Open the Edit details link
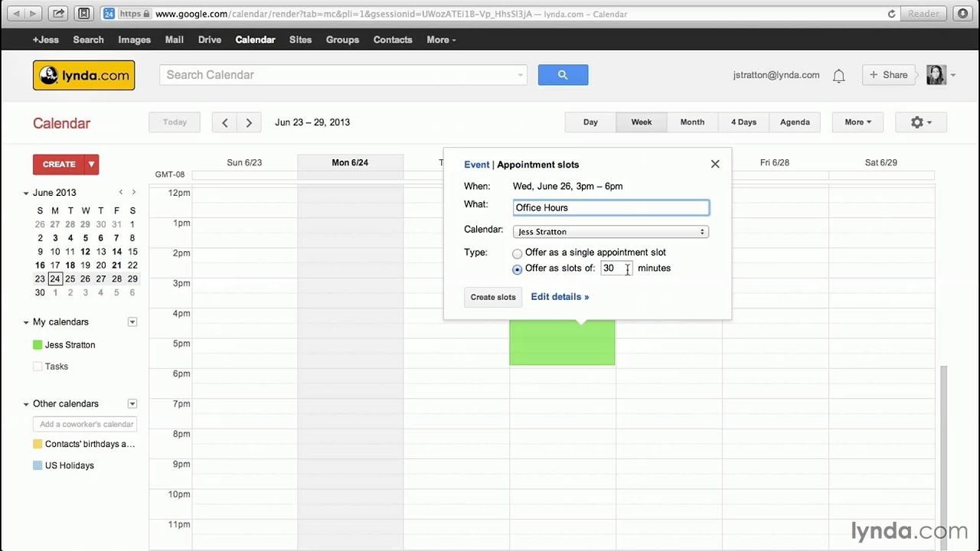Screen dimensions: 980x551 click(x=560, y=297)
